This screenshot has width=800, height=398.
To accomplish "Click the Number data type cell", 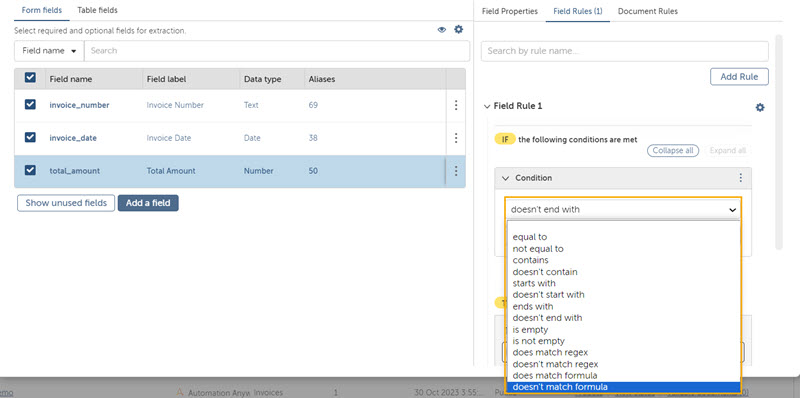I will (x=258, y=171).
